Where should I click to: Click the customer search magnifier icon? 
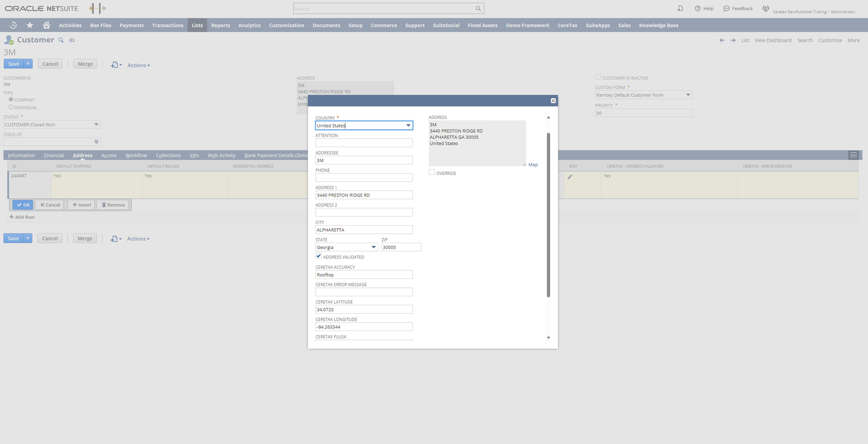pyautogui.click(x=61, y=40)
